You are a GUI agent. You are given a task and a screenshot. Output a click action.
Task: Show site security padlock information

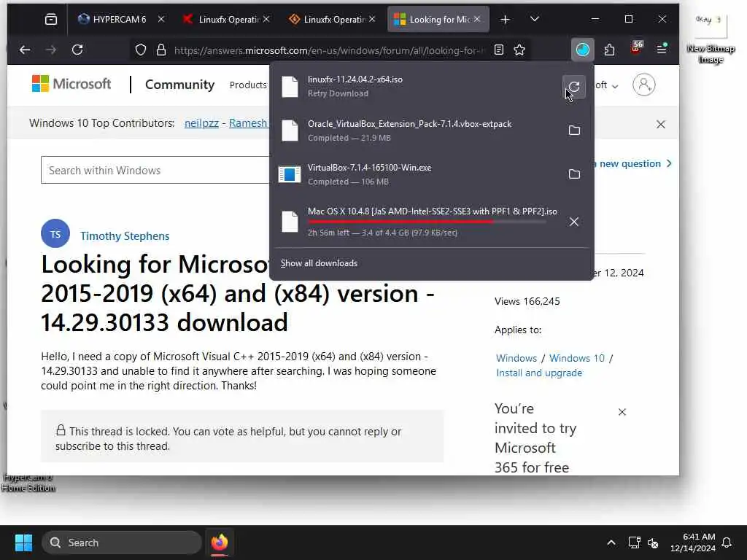161,50
